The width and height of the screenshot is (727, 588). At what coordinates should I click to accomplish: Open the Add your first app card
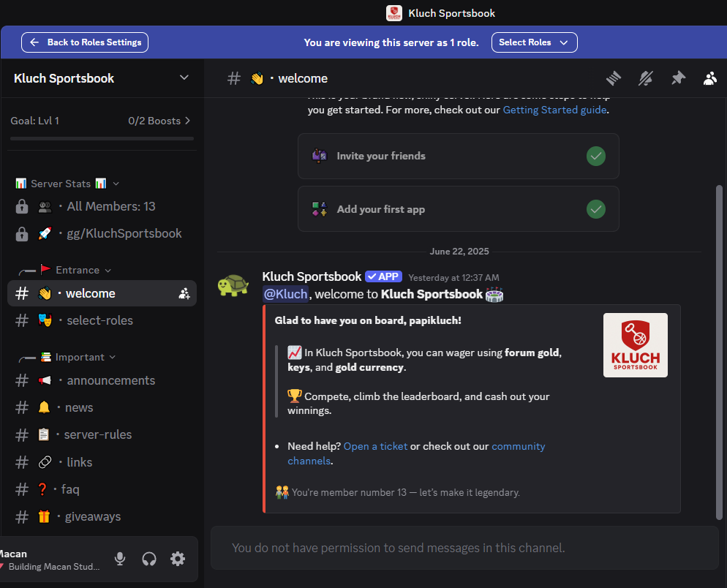(458, 209)
